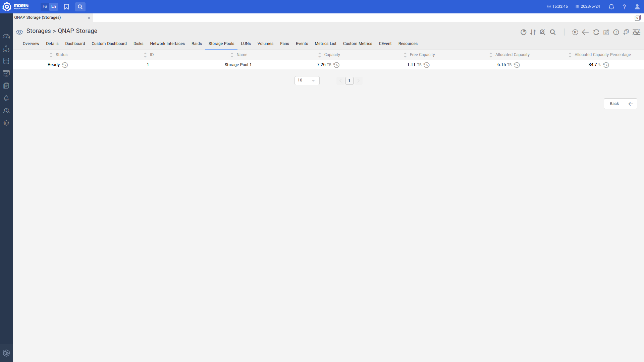Open the help question mark icon
Viewport: 644px width, 362px height.
pos(624,7)
